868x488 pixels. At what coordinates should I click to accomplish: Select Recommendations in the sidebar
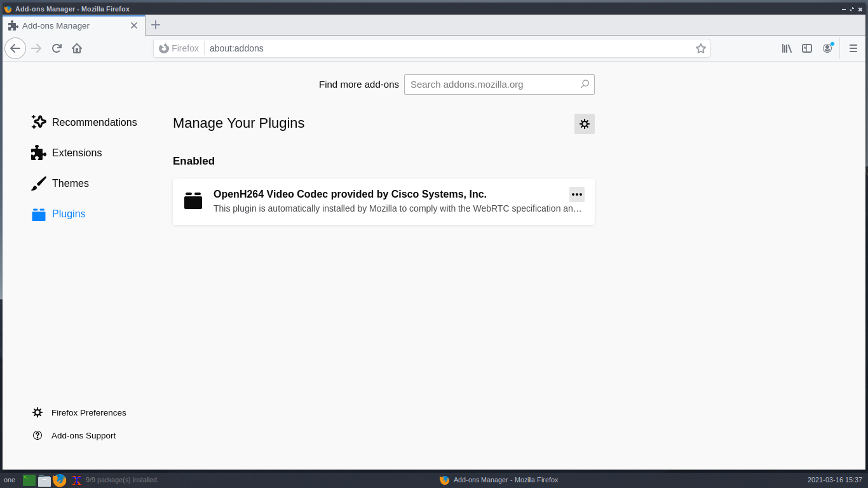[x=84, y=122]
